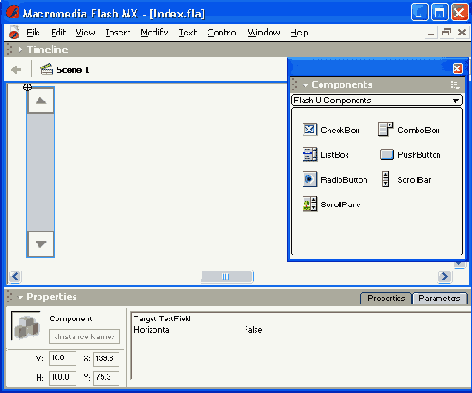Select the CheckBox component icon
Image resolution: width=472 pixels, height=393 pixels.
tap(310, 129)
